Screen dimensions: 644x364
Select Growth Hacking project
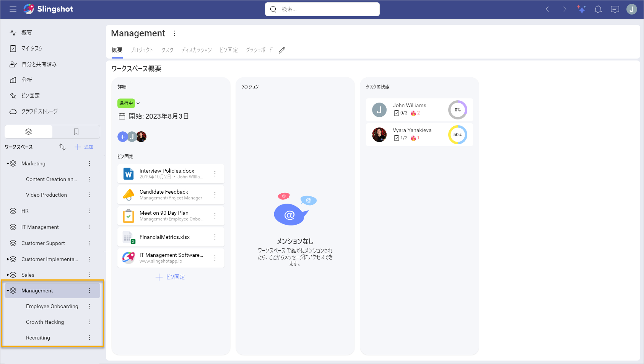(45, 322)
